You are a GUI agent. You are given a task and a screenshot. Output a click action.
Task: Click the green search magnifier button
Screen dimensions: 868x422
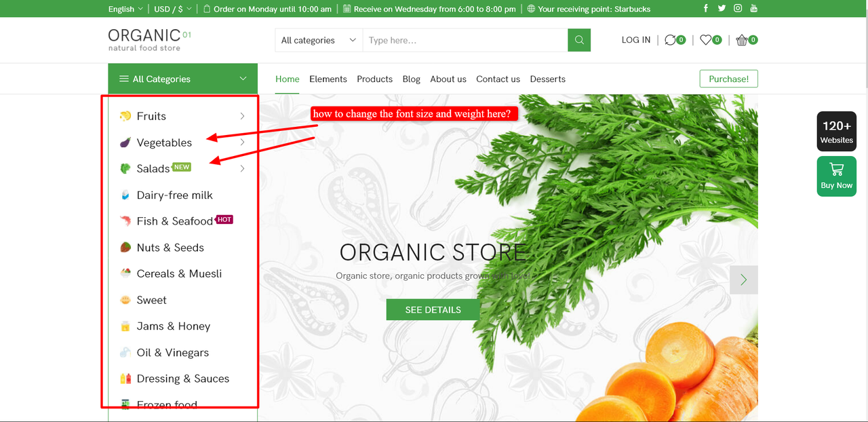tap(579, 40)
